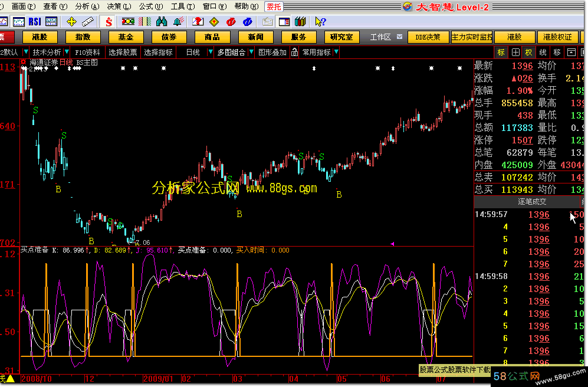
Task: Click the 指数 index button
Action: (x=83, y=37)
